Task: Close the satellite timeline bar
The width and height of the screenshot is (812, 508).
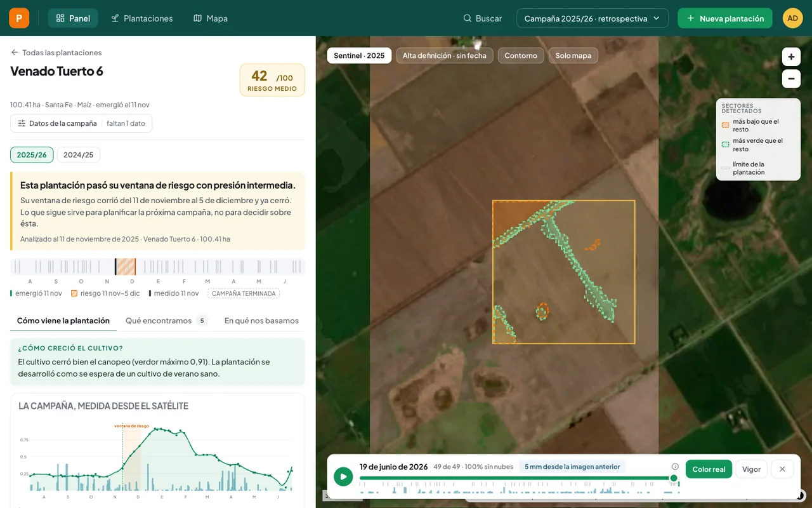Action: 782,469
